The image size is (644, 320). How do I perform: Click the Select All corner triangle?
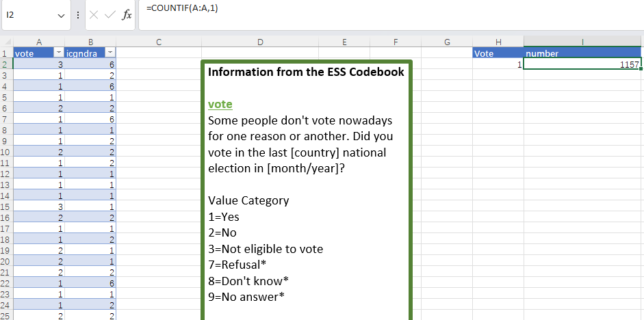7,42
